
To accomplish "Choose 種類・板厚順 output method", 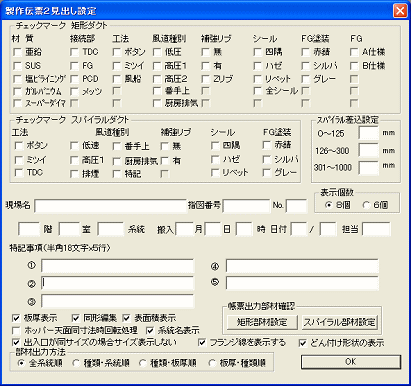I will point(142,363).
